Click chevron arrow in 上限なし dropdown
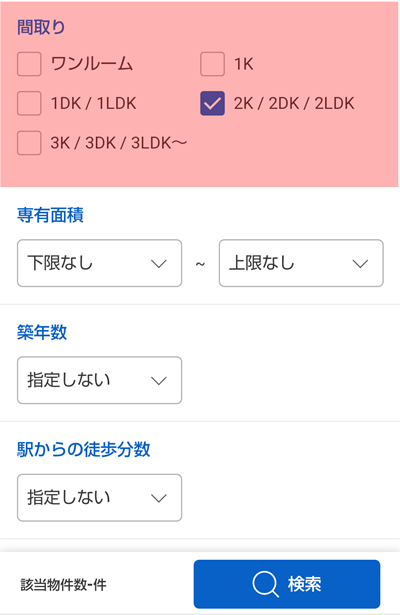 click(360, 264)
